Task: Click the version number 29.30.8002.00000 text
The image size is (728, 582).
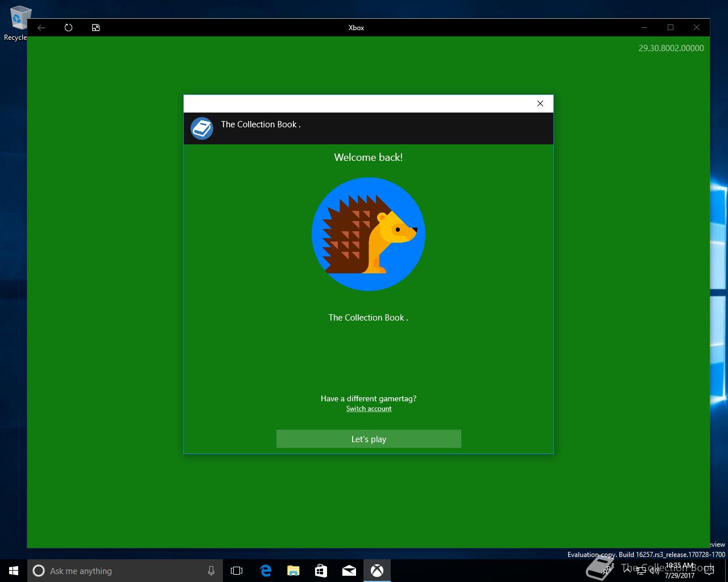Action: coord(671,48)
